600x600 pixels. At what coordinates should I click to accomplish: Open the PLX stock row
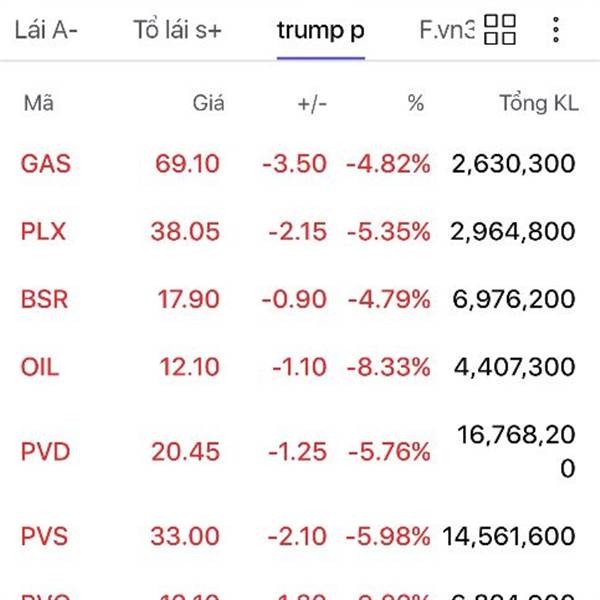pyautogui.click(x=300, y=232)
